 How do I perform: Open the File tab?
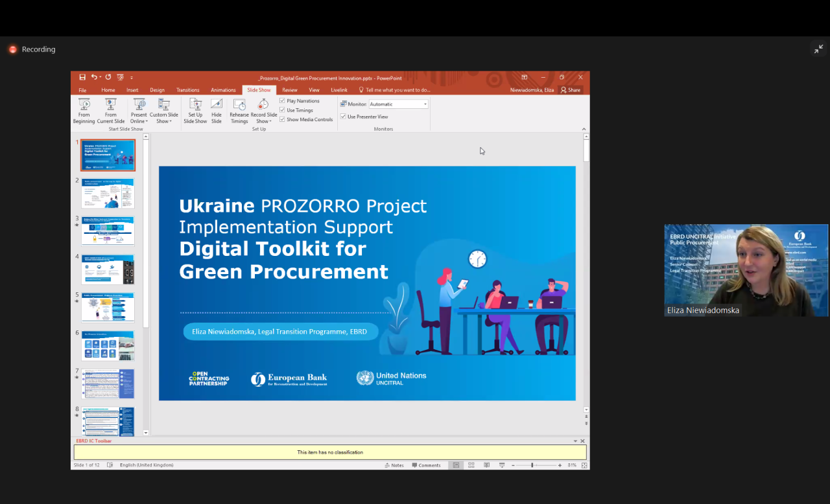pyautogui.click(x=82, y=90)
